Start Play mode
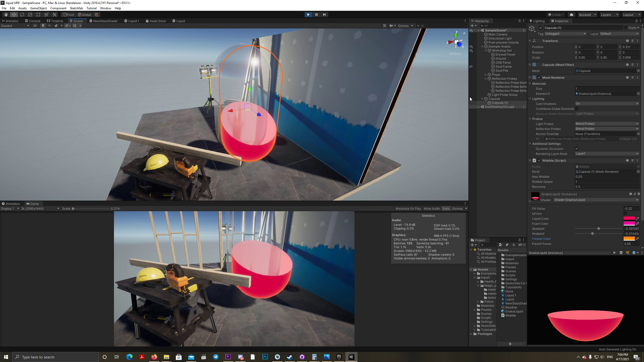The image size is (644, 362). click(x=308, y=15)
